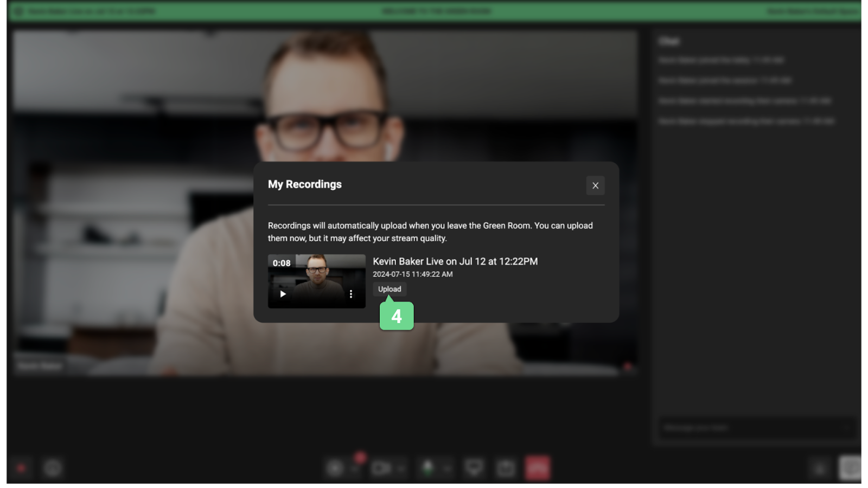Play the Kevin Baker Live recording
This screenshot has height=488, width=868.
pyautogui.click(x=283, y=294)
